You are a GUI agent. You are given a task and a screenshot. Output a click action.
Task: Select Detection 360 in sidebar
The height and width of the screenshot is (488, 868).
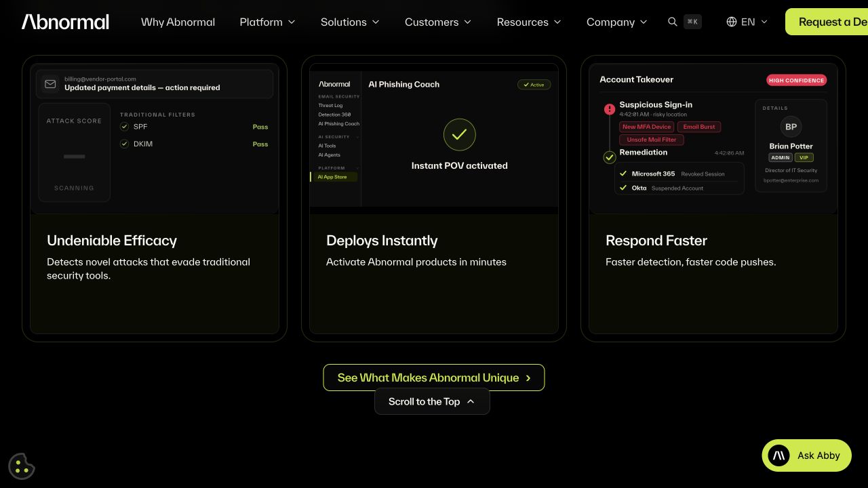pos(334,115)
